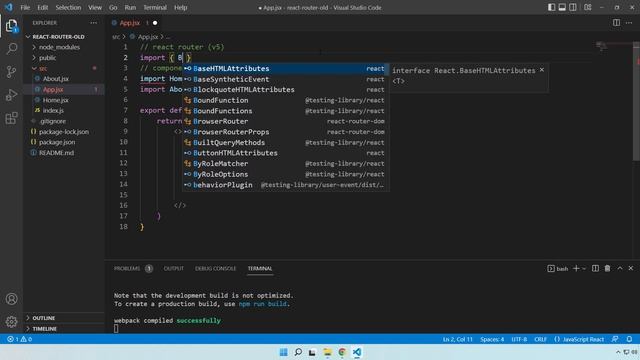
Task: Show errors and warnings in status bar
Action: pyautogui.click(x=19, y=339)
